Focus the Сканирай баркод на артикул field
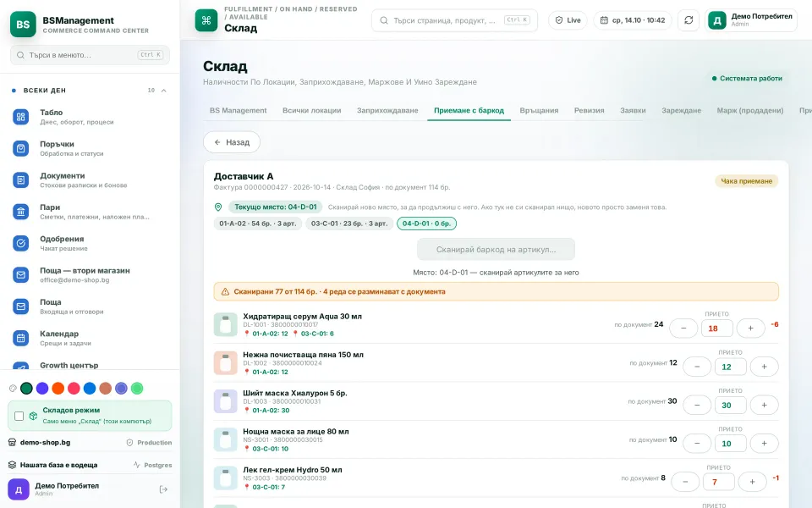This screenshot has width=812, height=508. 497,249
